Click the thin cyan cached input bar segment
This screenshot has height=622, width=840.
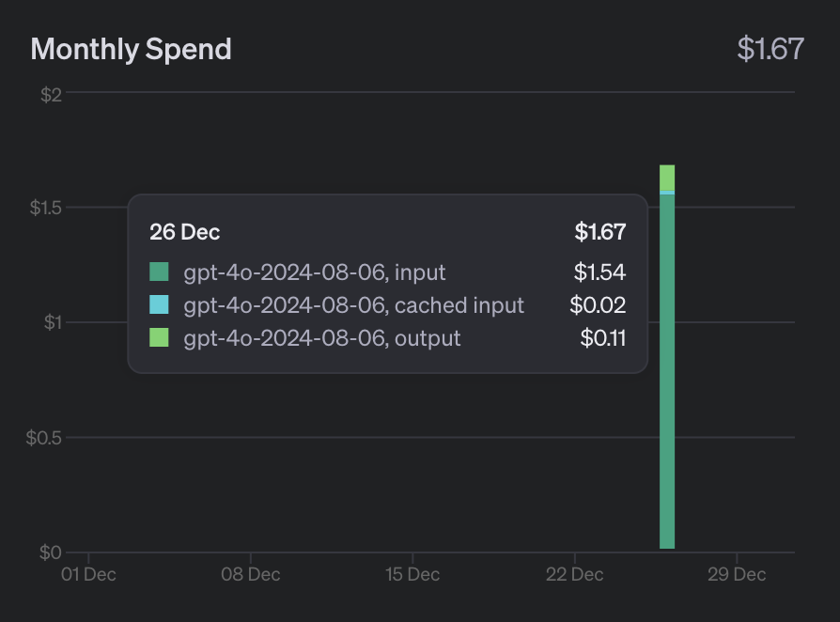pyautogui.click(x=667, y=193)
